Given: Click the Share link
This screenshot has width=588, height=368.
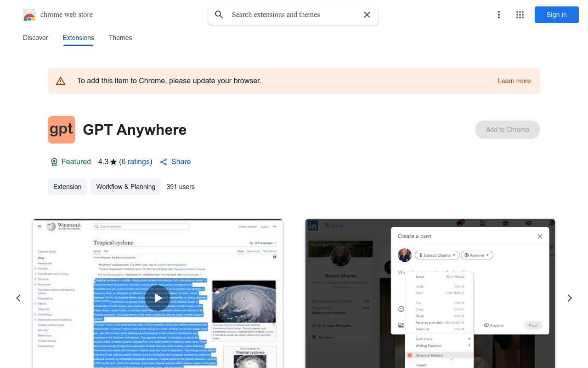Looking at the screenshot, I should (x=175, y=162).
